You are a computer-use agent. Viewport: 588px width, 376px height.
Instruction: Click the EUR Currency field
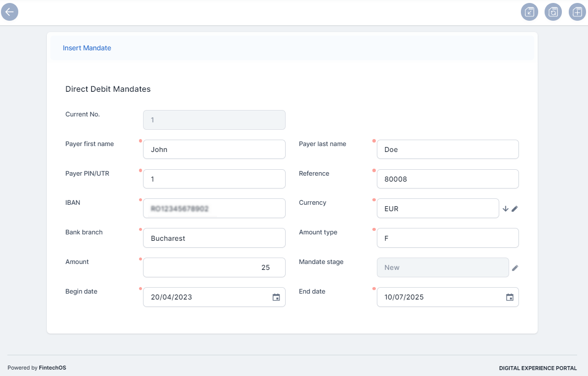[x=438, y=208]
